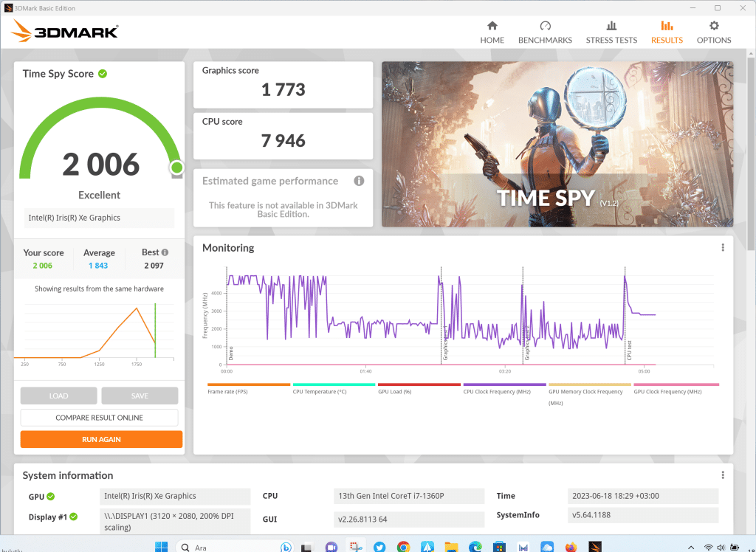Click the score gauge indicator knob
This screenshot has width=756, height=552.
point(177,168)
